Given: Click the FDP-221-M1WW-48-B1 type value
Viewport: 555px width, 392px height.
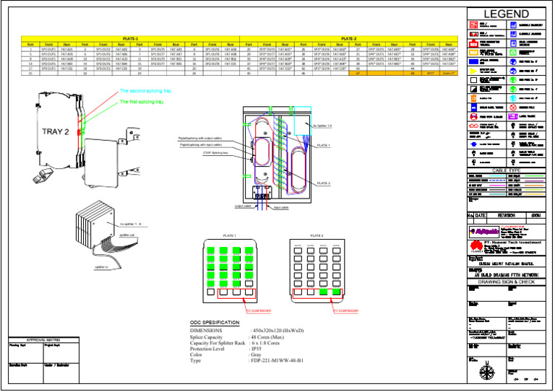Looking at the screenshot, I should click(277, 360).
